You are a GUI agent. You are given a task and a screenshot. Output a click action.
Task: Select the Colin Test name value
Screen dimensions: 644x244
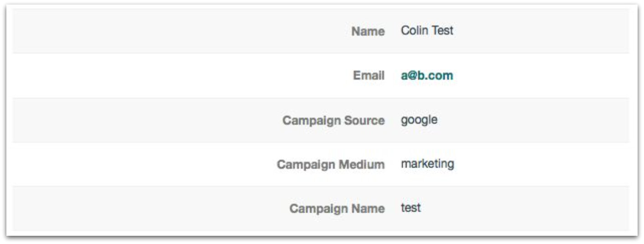click(427, 30)
